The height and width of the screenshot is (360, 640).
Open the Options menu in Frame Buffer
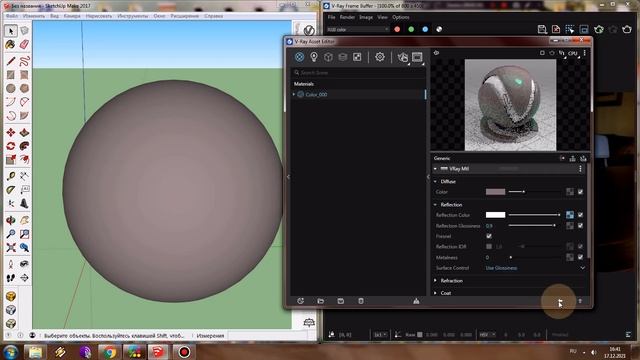tap(401, 17)
